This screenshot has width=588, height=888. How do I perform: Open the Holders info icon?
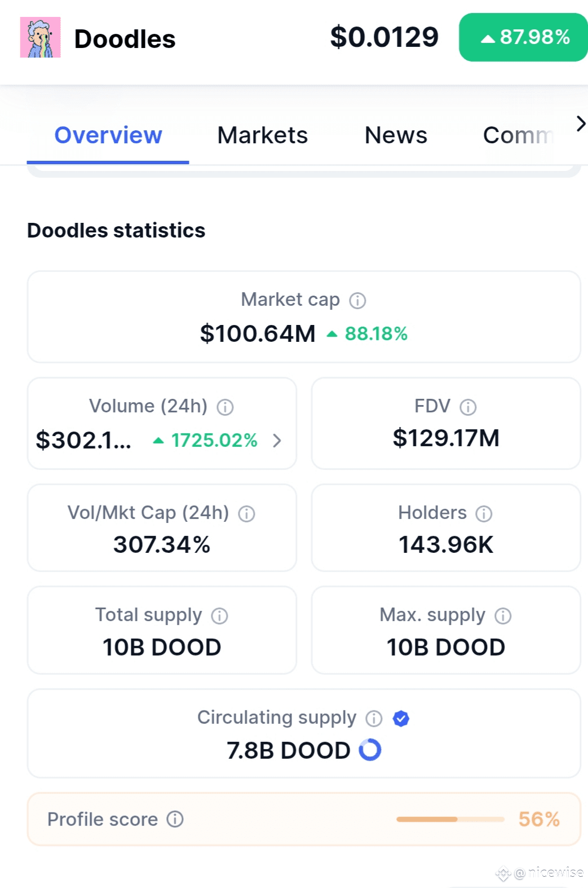click(x=484, y=514)
